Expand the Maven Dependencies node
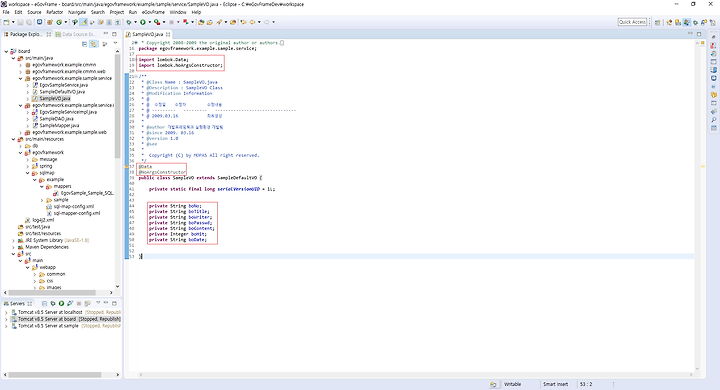Viewport: 720px width, 390px height. coord(13,247)
